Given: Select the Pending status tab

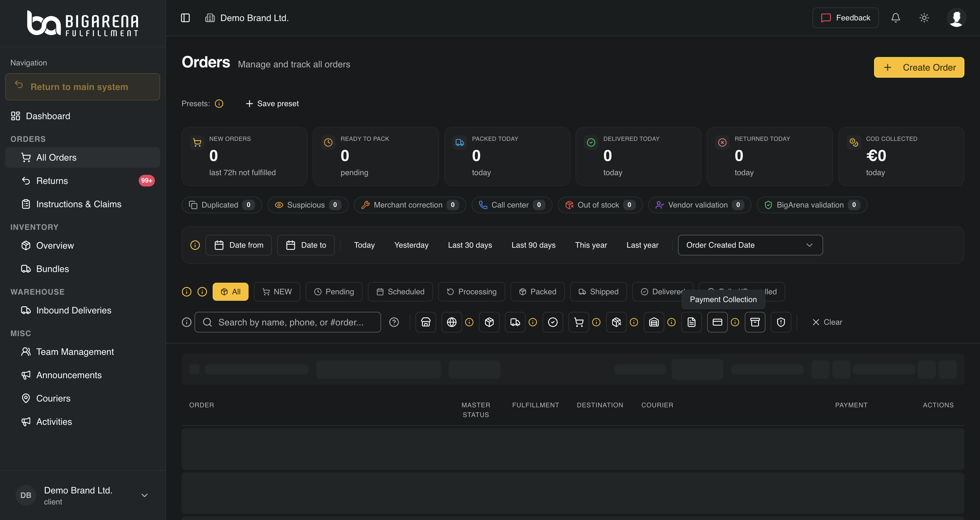Looking at the screenshot, I should (334, 292).
